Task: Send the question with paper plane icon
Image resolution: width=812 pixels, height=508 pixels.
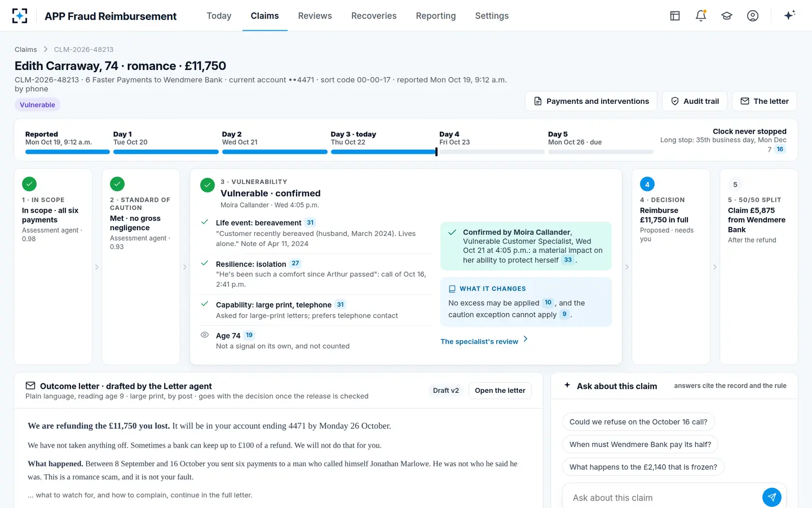Action: click(772, 497)
